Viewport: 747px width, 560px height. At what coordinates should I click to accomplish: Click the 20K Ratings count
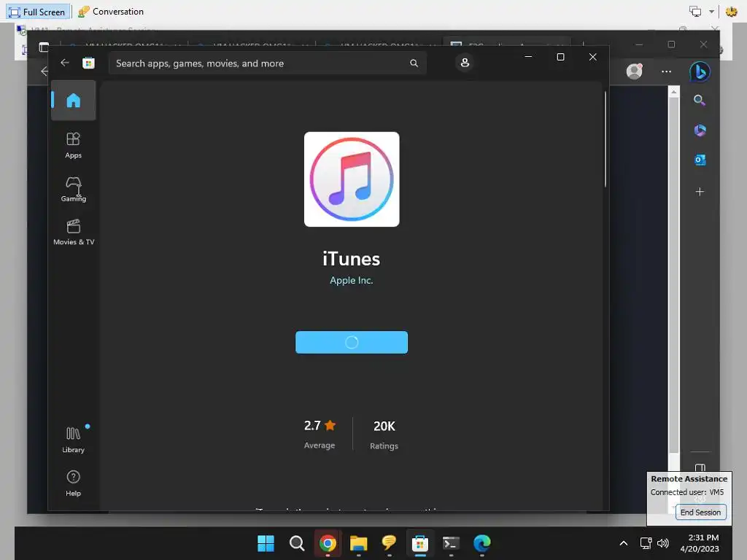pos(384,435)
